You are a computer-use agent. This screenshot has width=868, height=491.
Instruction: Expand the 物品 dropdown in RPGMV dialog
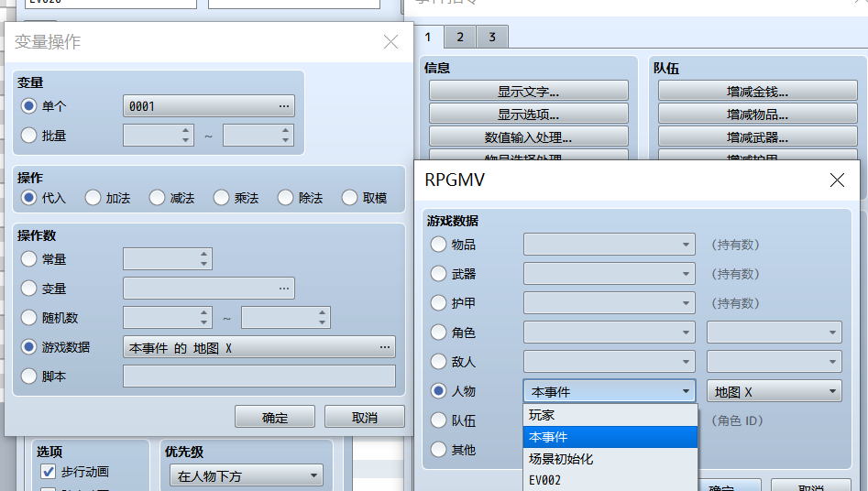click(x=610, y=244)
